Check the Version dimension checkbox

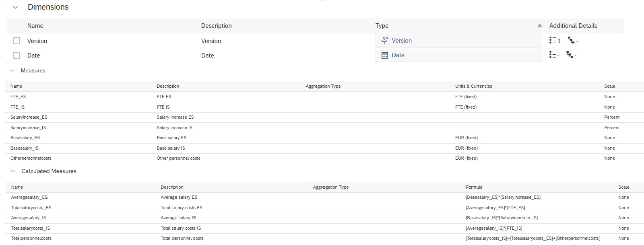tap(17, 41)
